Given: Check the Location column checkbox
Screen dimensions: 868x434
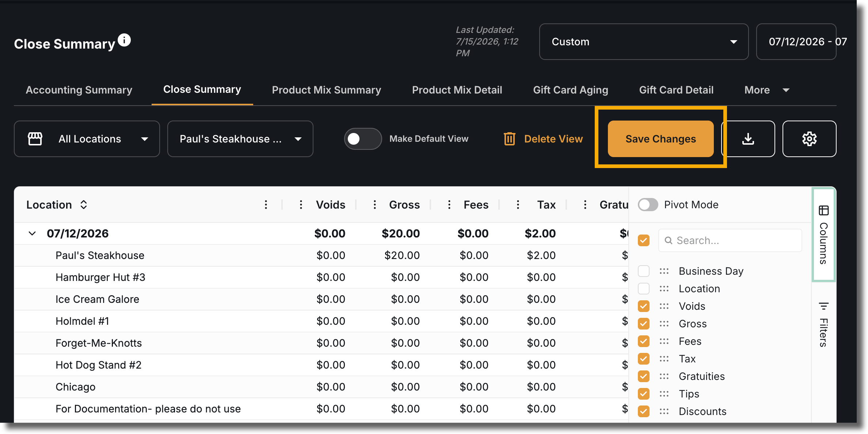Looking at the screenshot, I should tap(644, 289).
